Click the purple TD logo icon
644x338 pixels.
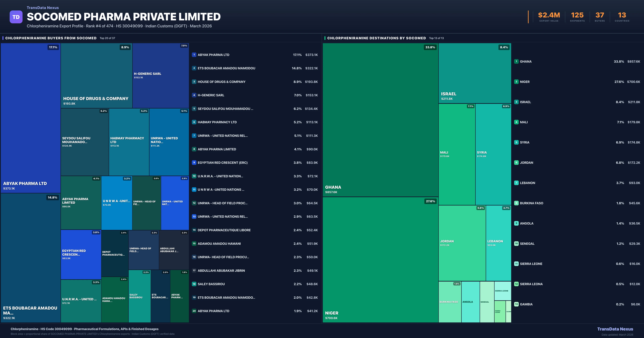[16, 17]
